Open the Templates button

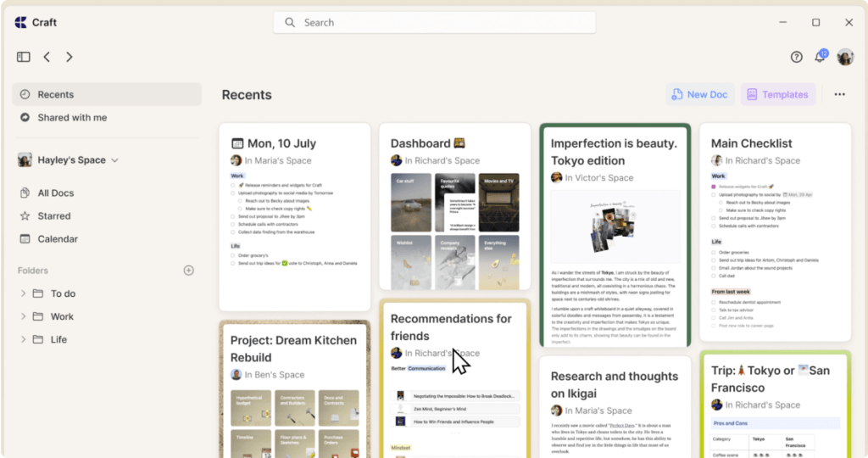(x=777, y=95)
